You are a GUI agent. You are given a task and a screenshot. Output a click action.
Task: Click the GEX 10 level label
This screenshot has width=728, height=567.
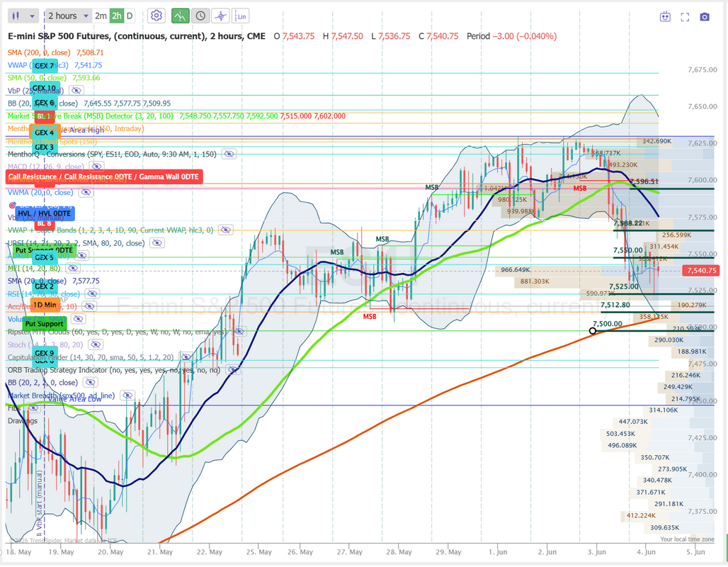44,88
